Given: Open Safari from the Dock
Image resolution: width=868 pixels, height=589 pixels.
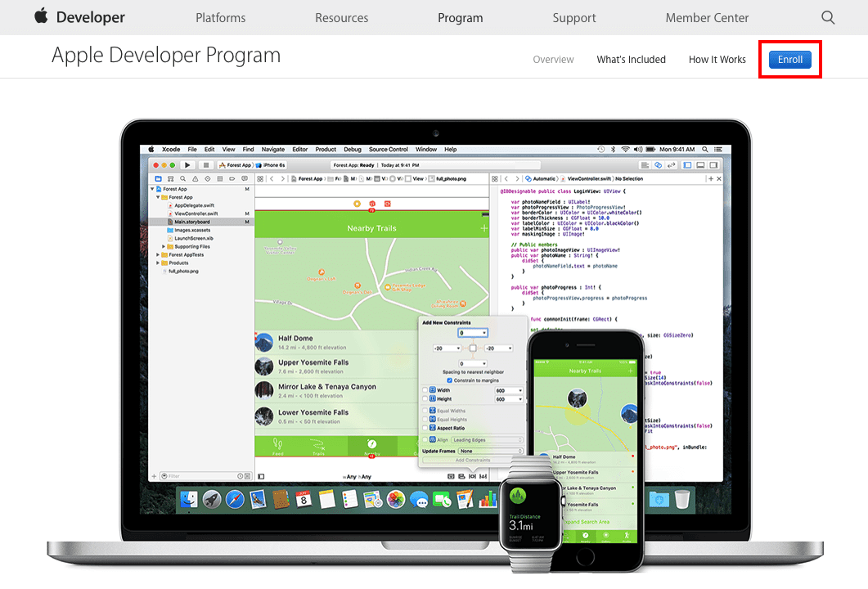Looking at the screenshot, I should 235,498.
